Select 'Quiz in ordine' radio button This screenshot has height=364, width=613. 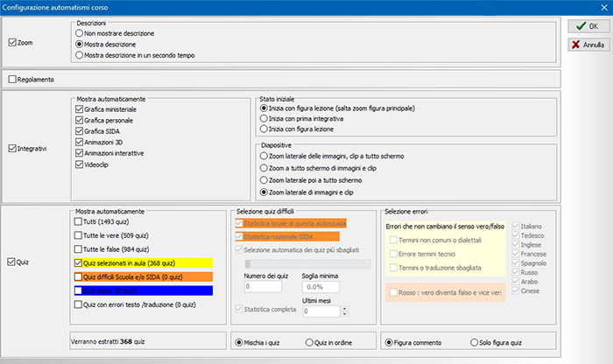click(308, 342)
